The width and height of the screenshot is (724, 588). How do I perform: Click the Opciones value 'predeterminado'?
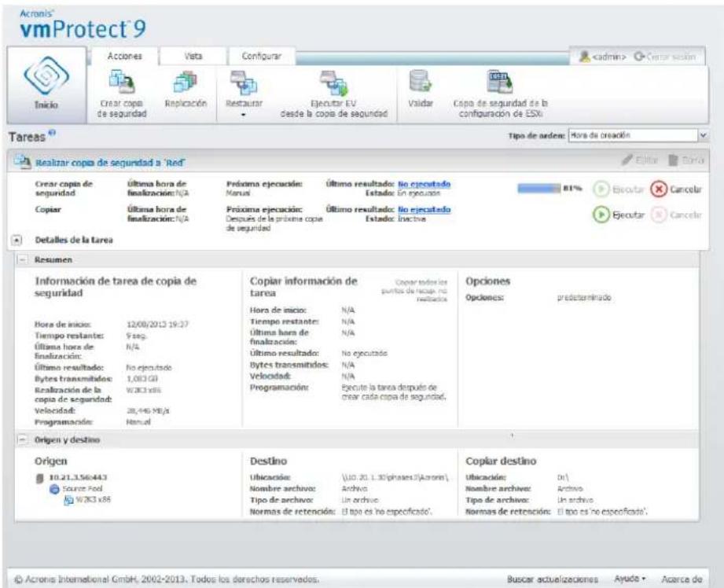click(x=584, y=297)
